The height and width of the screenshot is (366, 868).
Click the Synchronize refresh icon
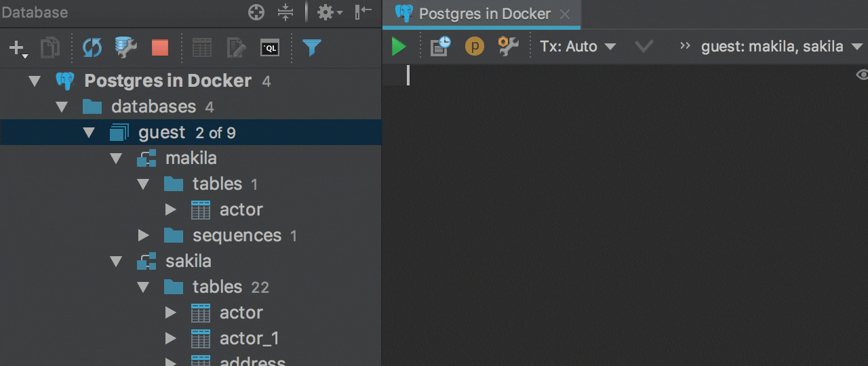pos(92,47)
